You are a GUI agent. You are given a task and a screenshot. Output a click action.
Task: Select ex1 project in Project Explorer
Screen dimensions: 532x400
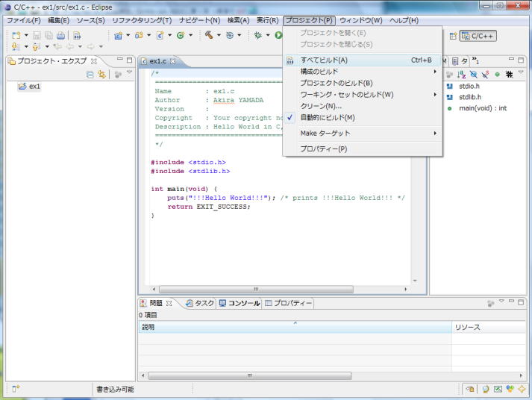pyautogui.click(x=34, y=87)
